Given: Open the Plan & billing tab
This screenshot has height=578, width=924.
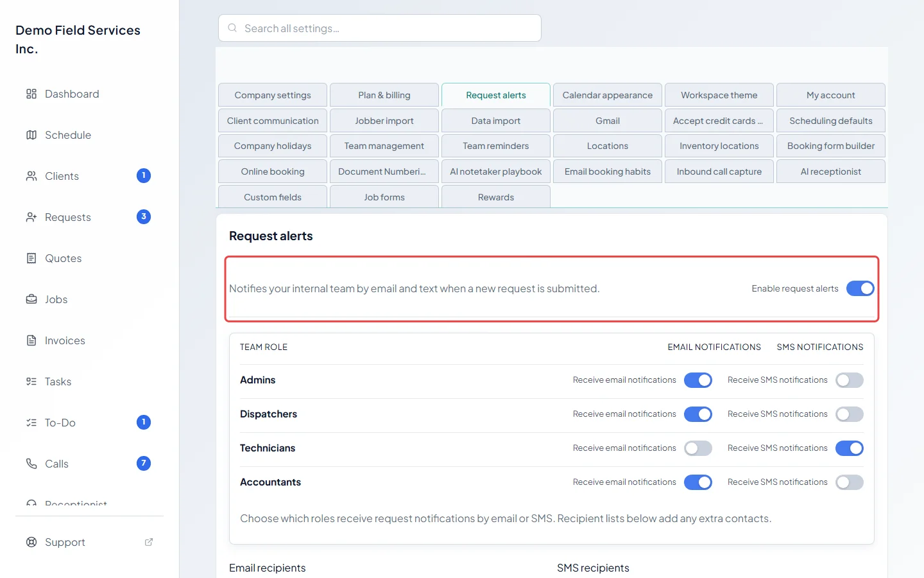Looking at the screenshot, I should point(384,95).
